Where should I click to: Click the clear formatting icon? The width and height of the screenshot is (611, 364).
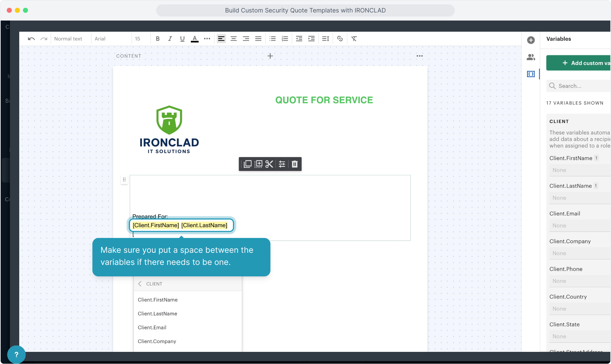coord(354,39)
